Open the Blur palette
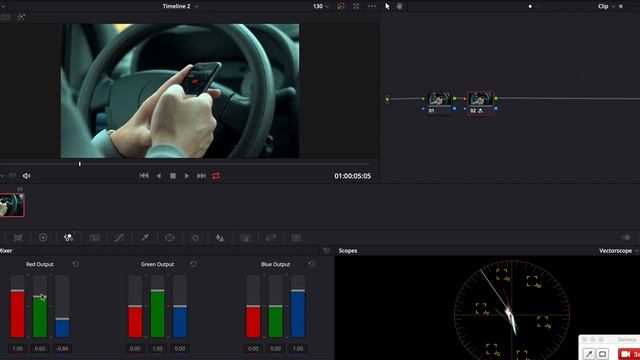Viewport: 640px width, 360px height. pyautogui.click(x=220, y=238)
